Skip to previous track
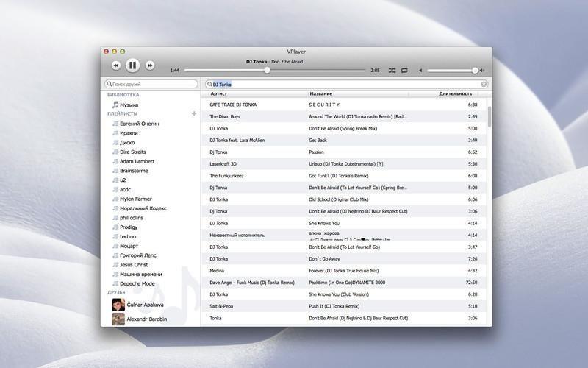 116,66
